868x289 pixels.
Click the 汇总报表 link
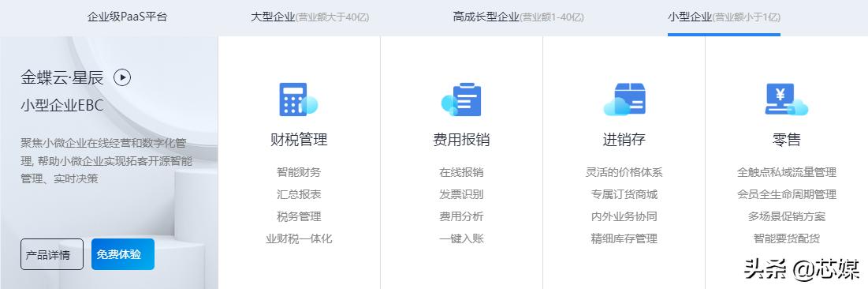pos(299,194)
